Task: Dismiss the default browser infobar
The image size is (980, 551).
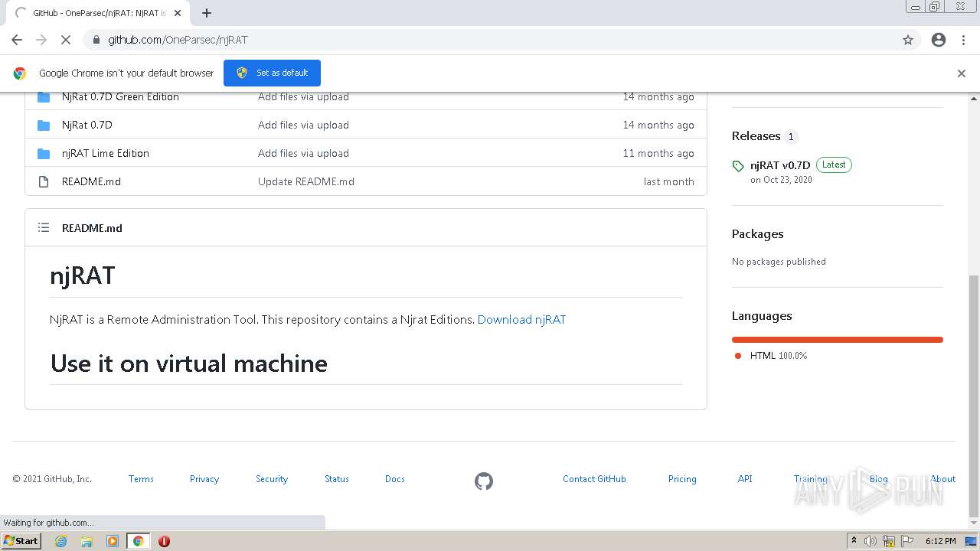Action: (x=962, y=73)
